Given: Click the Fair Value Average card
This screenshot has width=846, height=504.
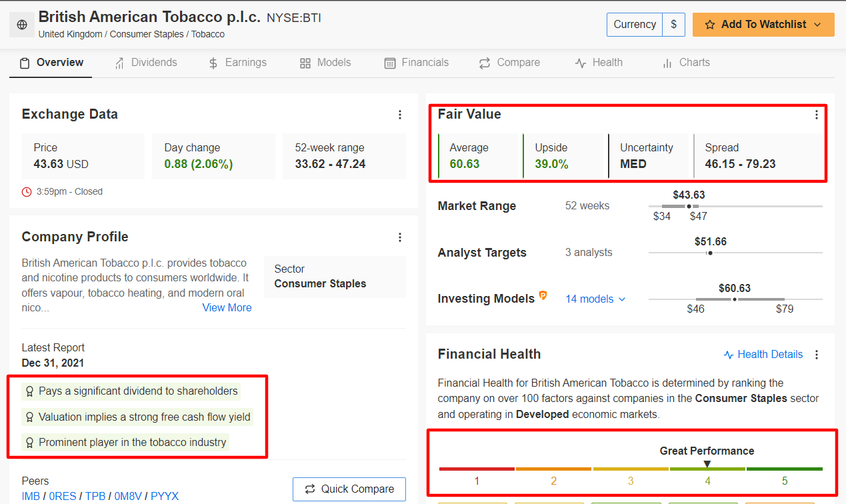Looking at the screenshot, I should (x=478, y=156).
